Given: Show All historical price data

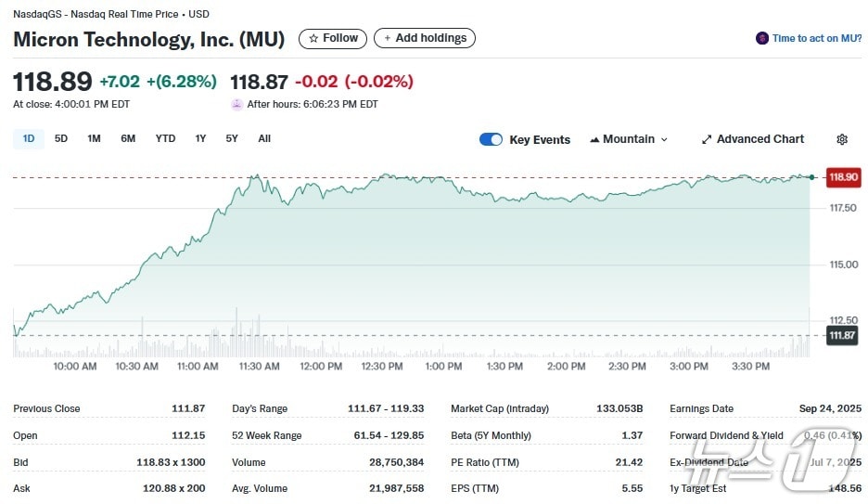Looking at the screenshot, I should [264, 138].
